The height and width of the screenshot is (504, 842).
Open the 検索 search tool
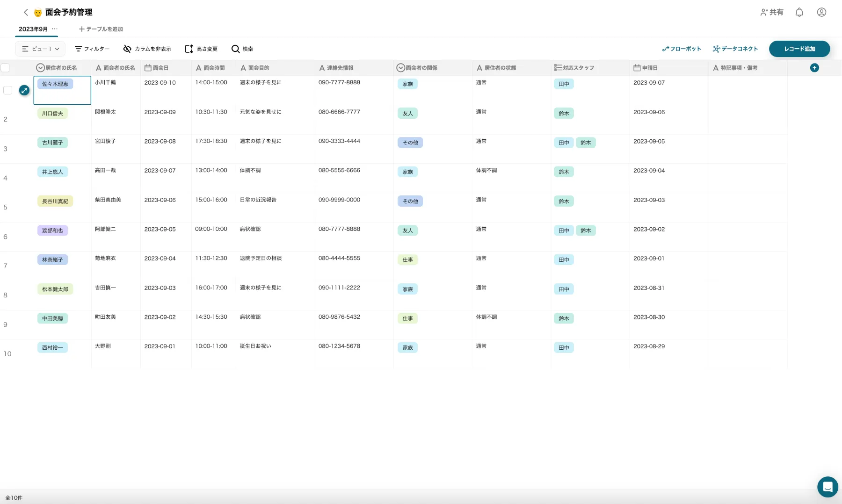click(242, 49)
